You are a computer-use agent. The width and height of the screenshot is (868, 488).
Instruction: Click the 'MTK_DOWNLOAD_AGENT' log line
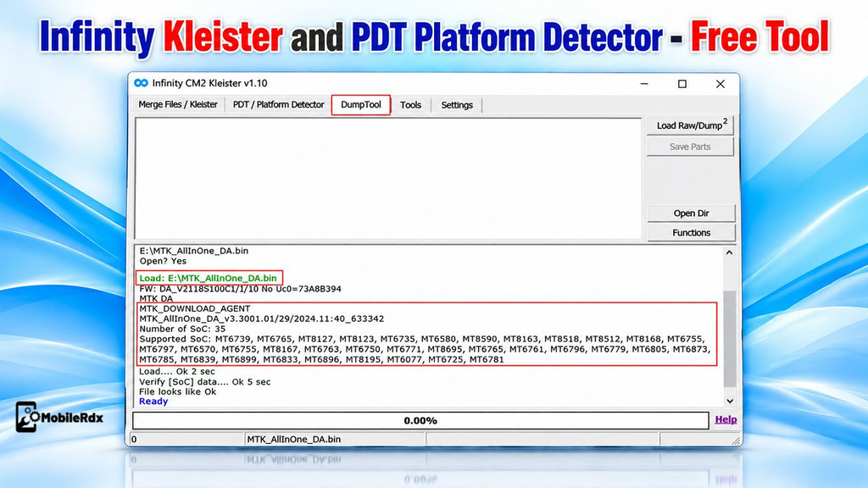[195, 308]
